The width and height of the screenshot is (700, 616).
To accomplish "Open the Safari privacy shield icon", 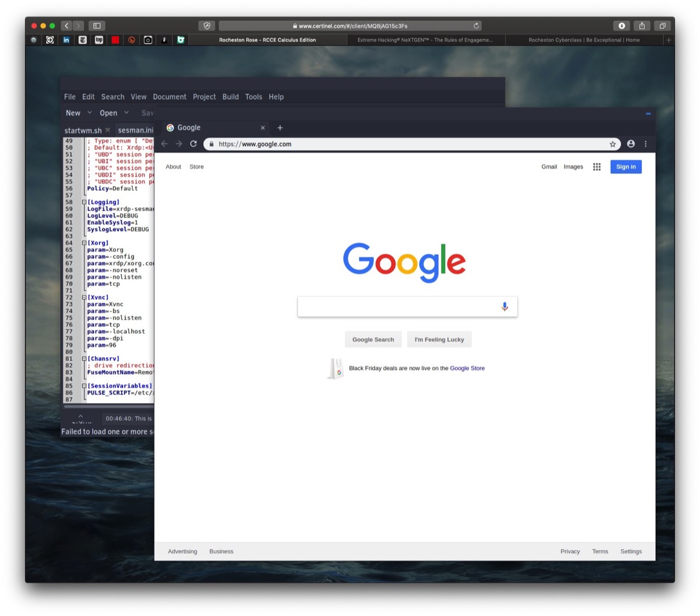I will point(207,26).
